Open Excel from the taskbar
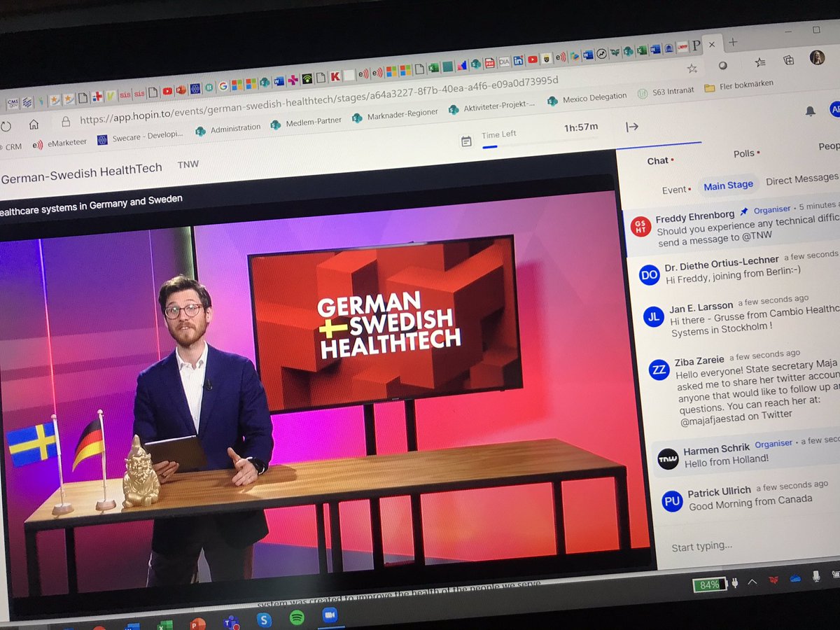Viewport: 840px width, 630px height. click(165, 624)
